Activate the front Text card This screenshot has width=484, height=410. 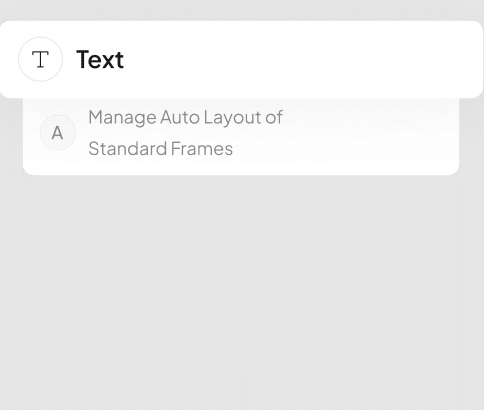tap(241, 59)
